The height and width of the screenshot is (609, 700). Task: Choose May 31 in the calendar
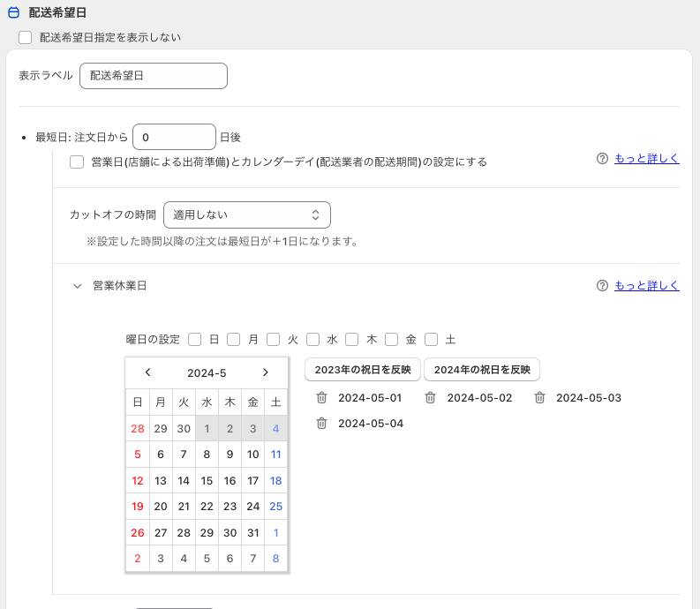coord(253,532)
